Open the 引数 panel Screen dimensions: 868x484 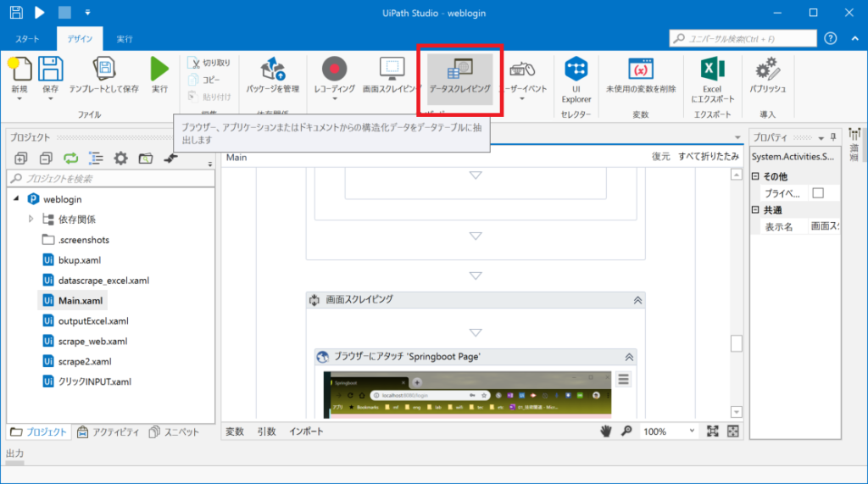click(x=266, y=431)
